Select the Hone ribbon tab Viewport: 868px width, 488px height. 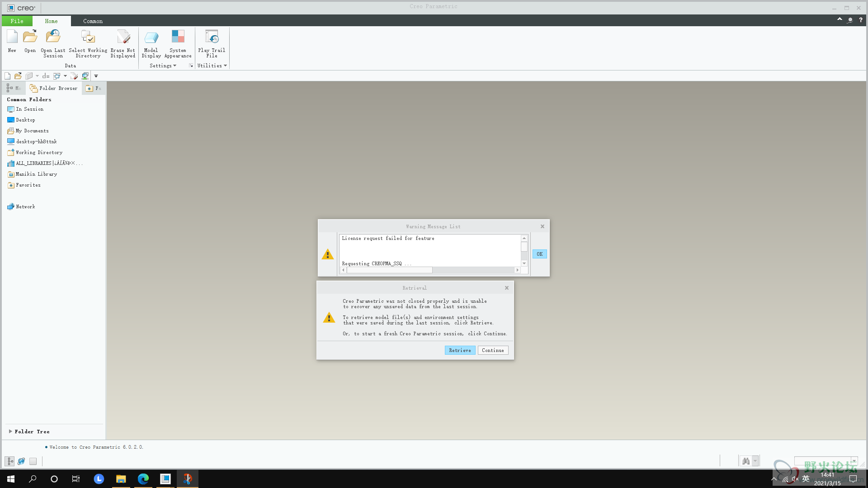pyautogui.click(x=51, y=21)
